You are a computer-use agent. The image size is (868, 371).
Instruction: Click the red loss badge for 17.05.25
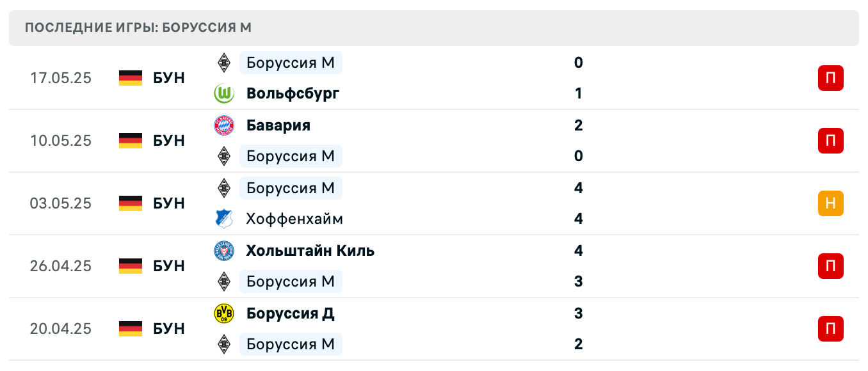[830, 78]
